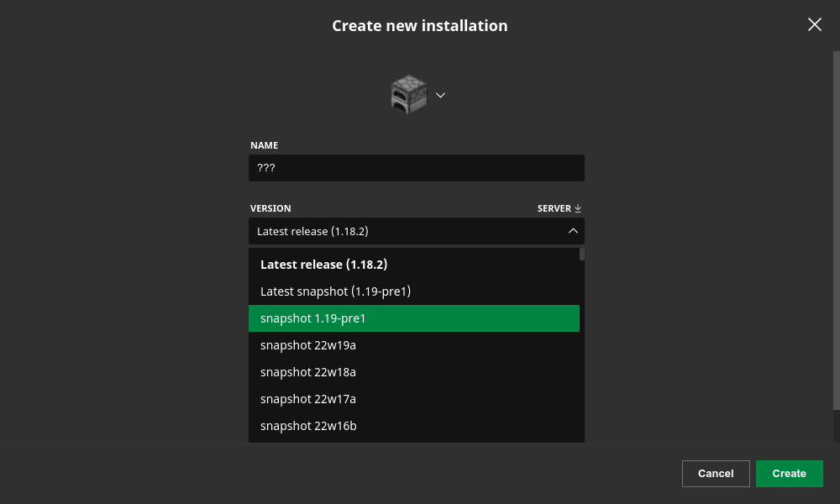This screenshot has width=840, height=504.
Task: Select bold Latest release (1.18.2) list option
Action: (323, 265)
